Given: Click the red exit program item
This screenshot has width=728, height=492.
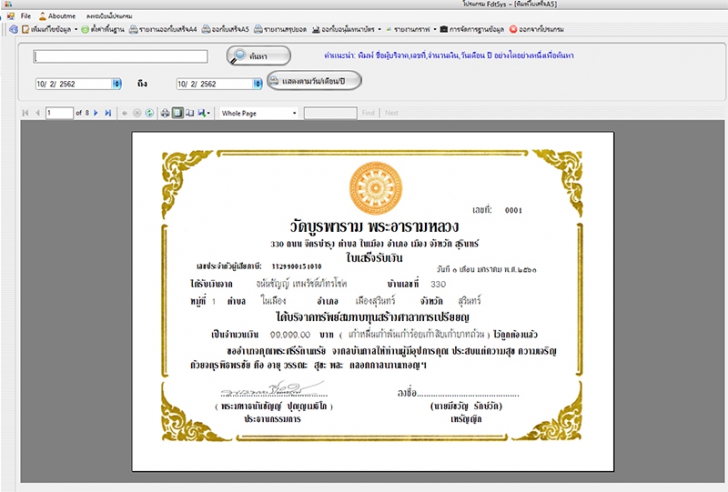Looking at the screenshot, I should (x=536, y=29).
